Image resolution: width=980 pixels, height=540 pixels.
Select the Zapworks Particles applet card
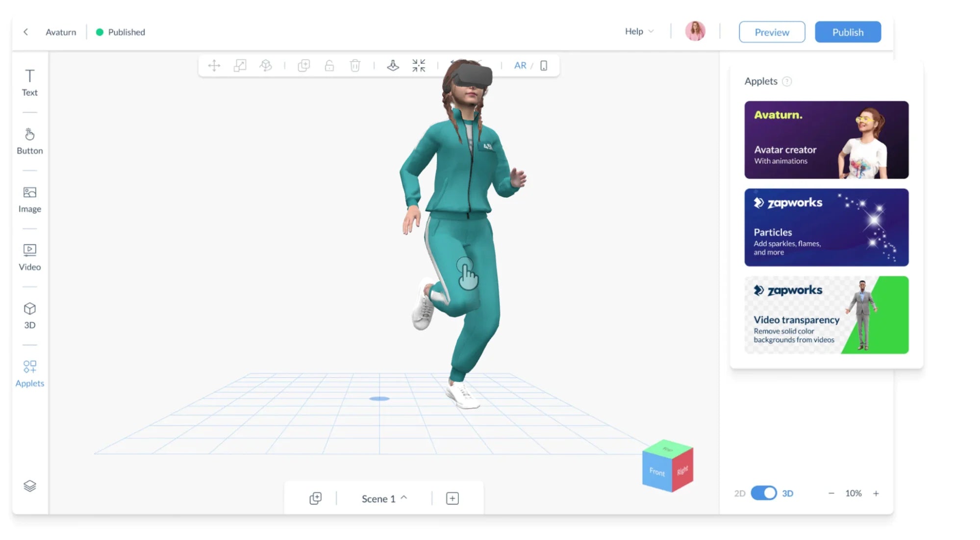pos(826,227)
